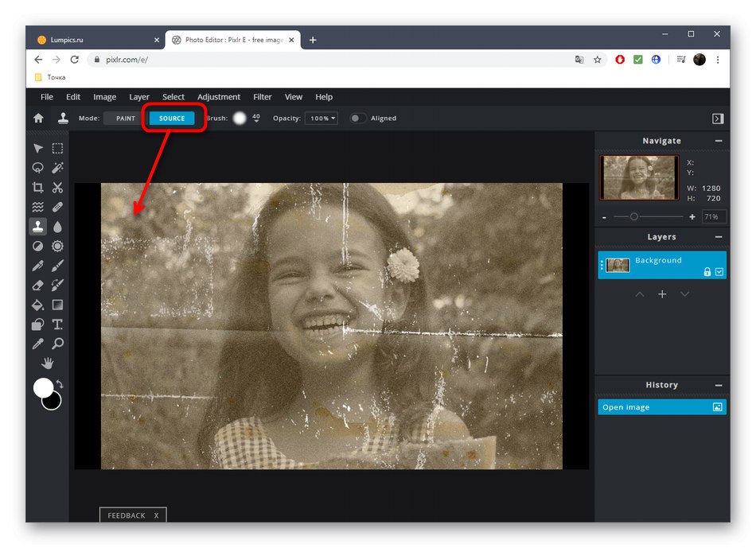Collapse the History panel

pyautogui.click(x=719, y=385)
